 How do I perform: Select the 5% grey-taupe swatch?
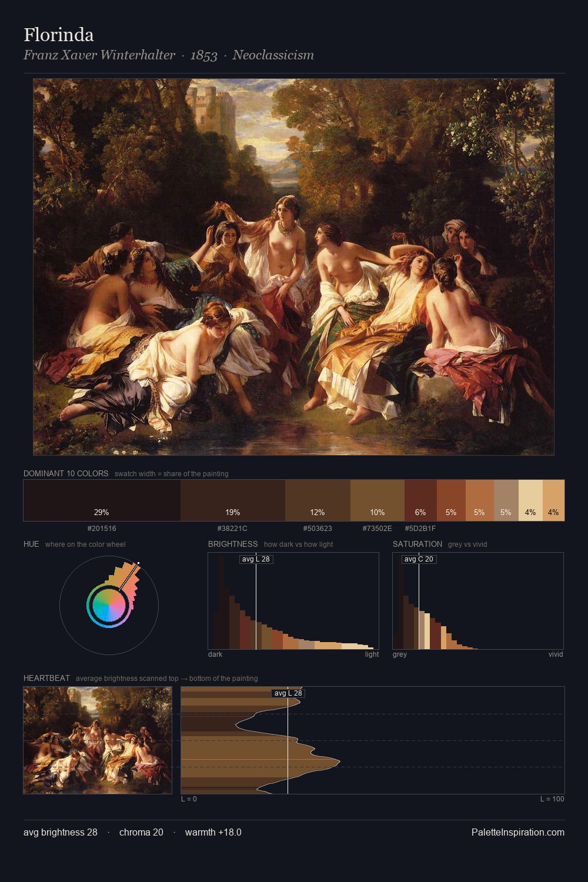click(506, 500)
